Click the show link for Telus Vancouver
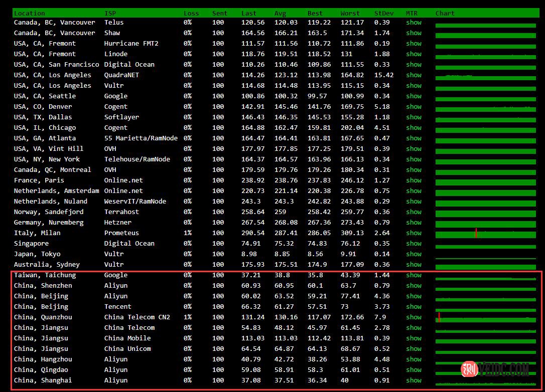Image resolution: width=545 pixels, height=392 pixels. coord(414,23)
